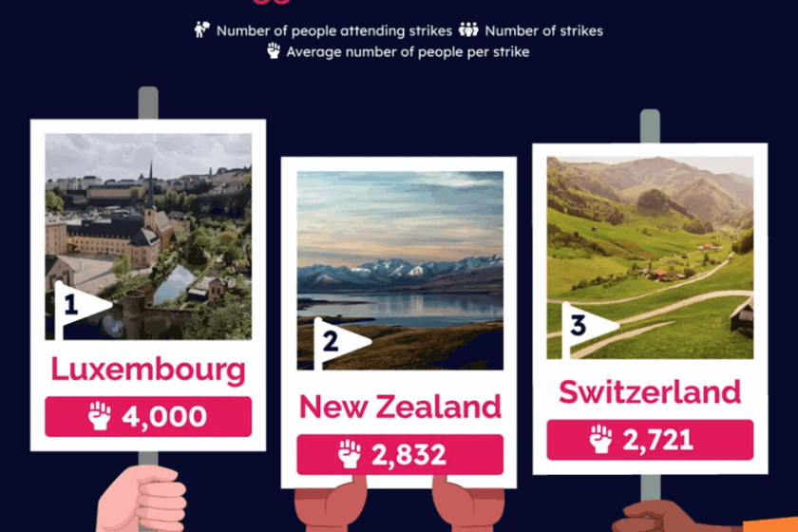798x532 pixels.
Task: Click the fist icon next to 2,832
Action: [351, 454]
